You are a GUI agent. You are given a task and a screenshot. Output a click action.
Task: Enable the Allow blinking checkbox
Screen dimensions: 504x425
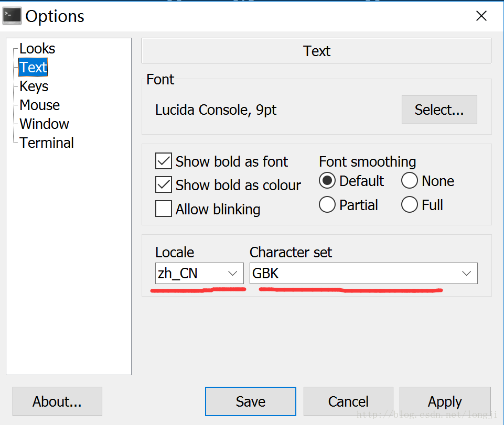coord(163,209)
